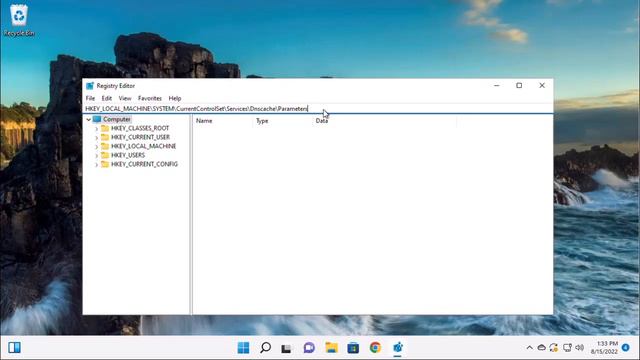Sort by the Type column header
The image size is (640, 360).
(x=282, y=121)
